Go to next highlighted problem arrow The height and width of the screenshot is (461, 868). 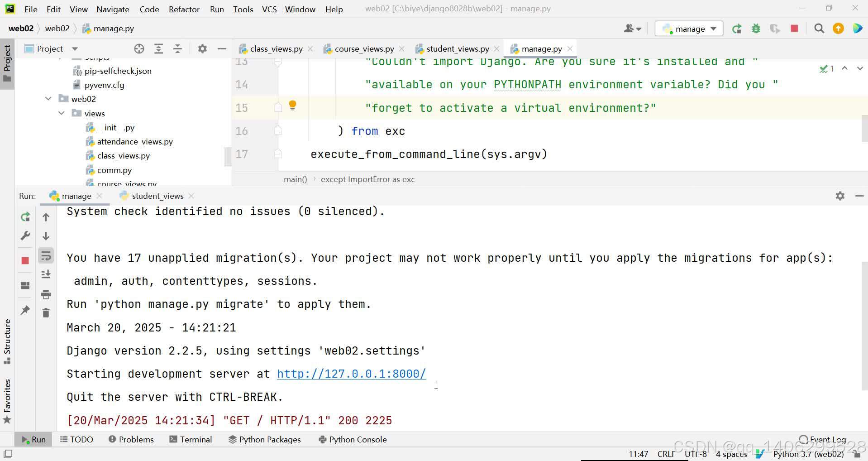860,68
